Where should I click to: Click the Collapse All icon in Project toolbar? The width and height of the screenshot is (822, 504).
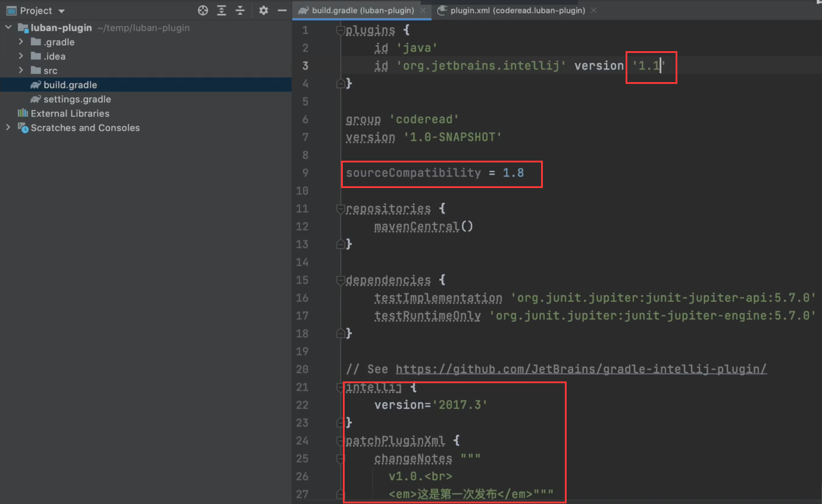point(240,10)
